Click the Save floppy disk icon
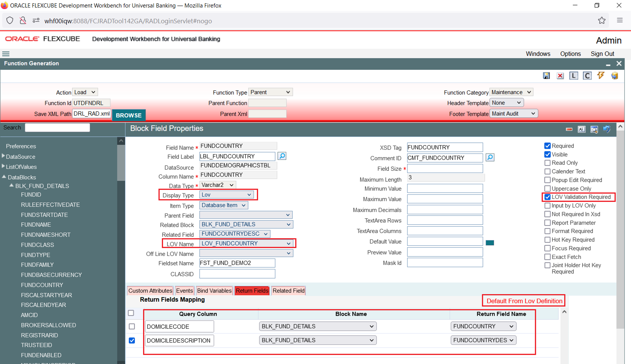This screenshot has height=364, width=631. pyautogui.click(x=546, y=76)
